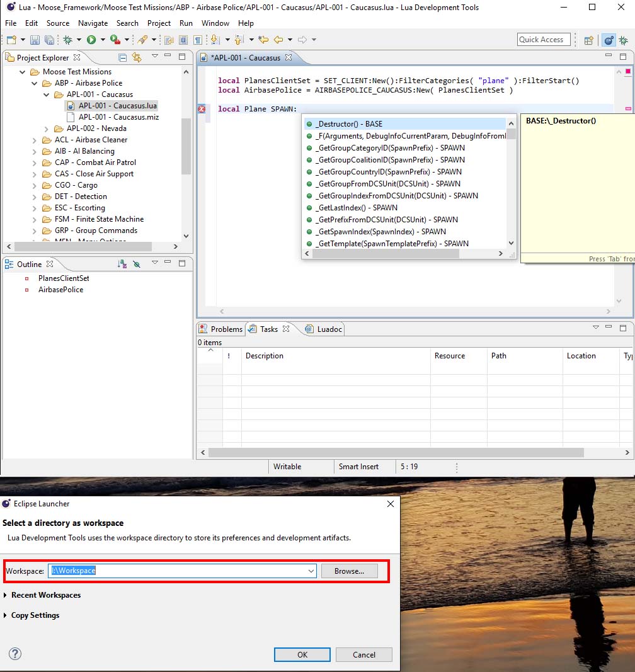Collapse the Moose Test Missions folder

click(22, 72)
